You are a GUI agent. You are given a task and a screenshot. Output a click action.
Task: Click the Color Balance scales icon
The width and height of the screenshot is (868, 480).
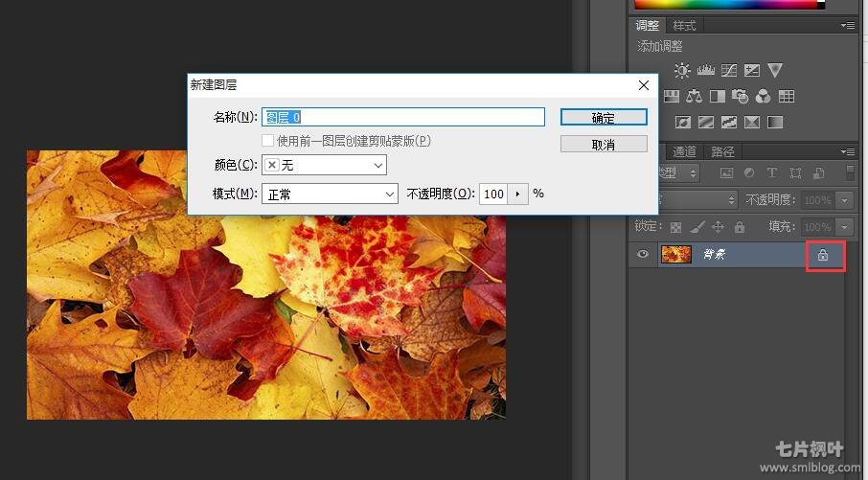694,96
